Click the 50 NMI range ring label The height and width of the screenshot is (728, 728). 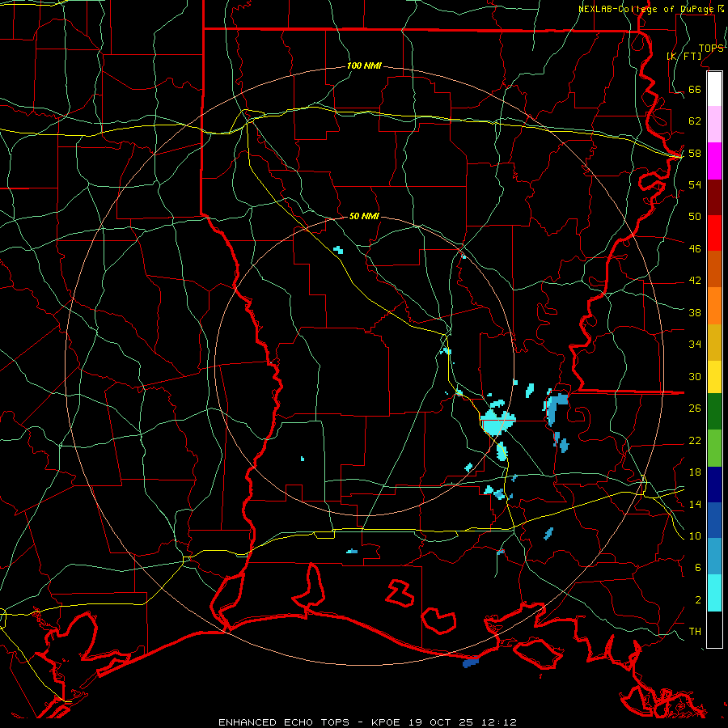(364, 216)
